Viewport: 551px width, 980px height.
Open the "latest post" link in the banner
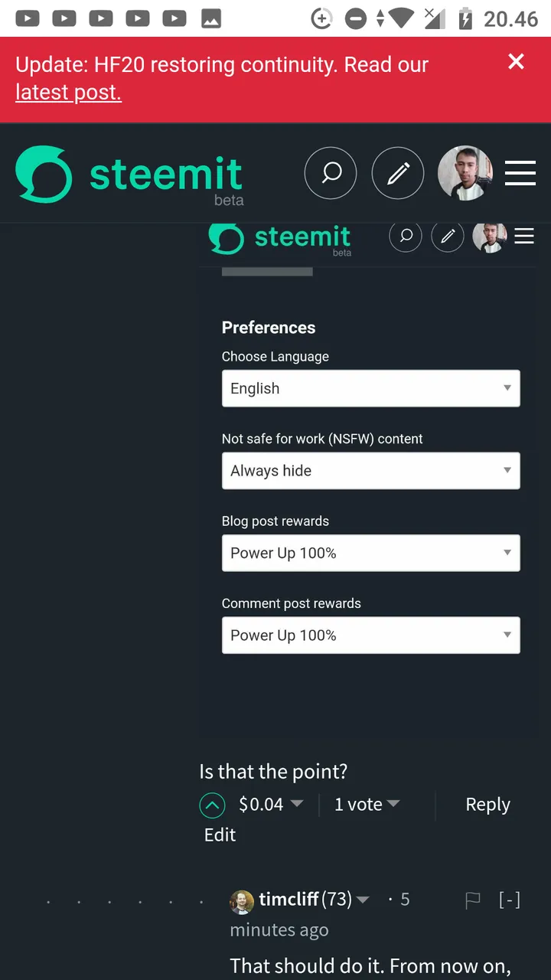pyautogui.click(x=68, y=93)
